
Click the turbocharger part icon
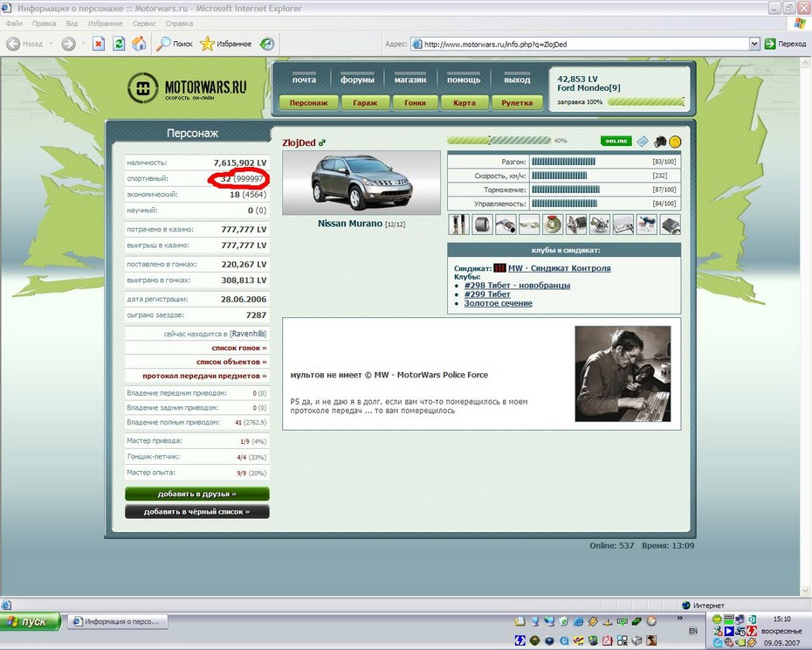pyautogui.click(x=600, y=225)
